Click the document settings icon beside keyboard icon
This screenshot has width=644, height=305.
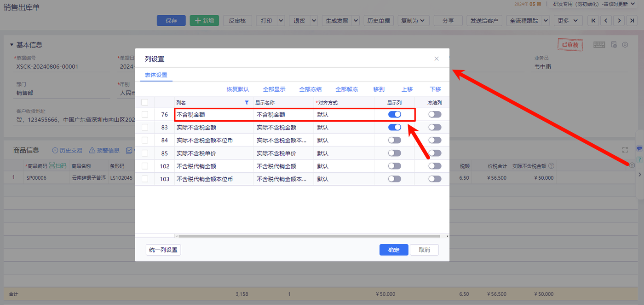pyautogui.click(x=614, y=45)
